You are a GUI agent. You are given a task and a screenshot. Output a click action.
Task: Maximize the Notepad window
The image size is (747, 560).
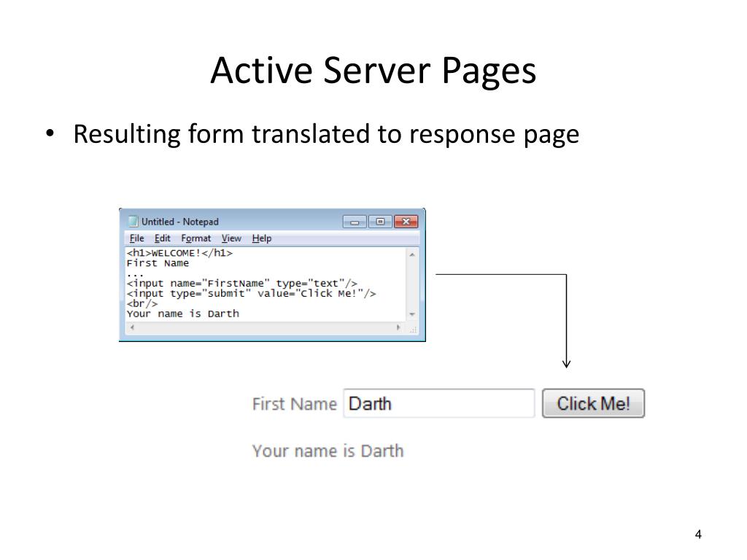tap(380, 222)
